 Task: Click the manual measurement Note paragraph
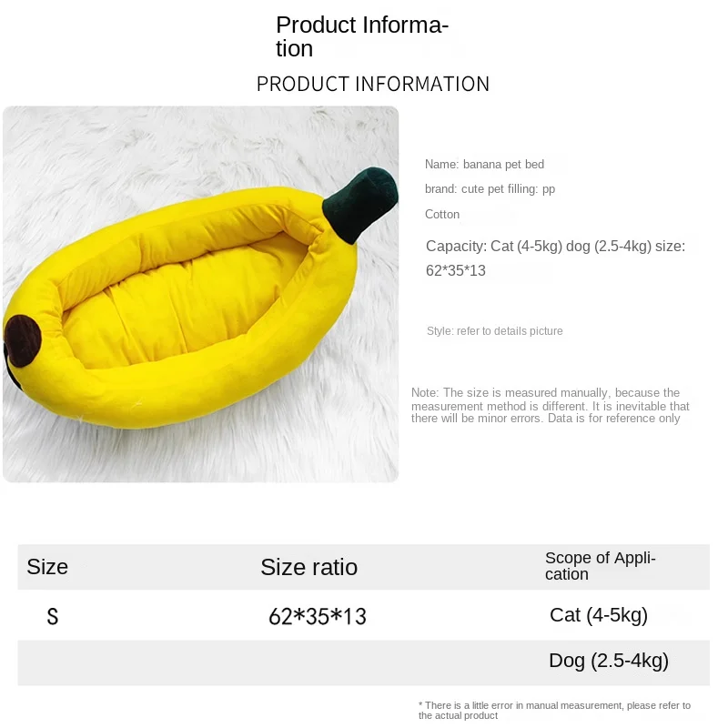[x=550, y=406]
